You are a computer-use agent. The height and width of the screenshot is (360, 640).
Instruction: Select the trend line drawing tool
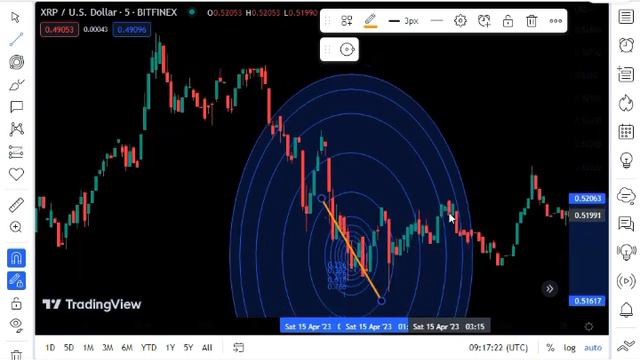(16, 40)
